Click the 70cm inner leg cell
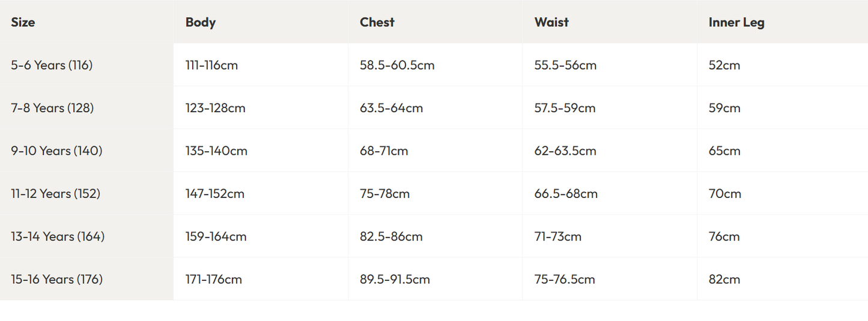This screenshot has height=321, width=868. (x=724, y=194)
